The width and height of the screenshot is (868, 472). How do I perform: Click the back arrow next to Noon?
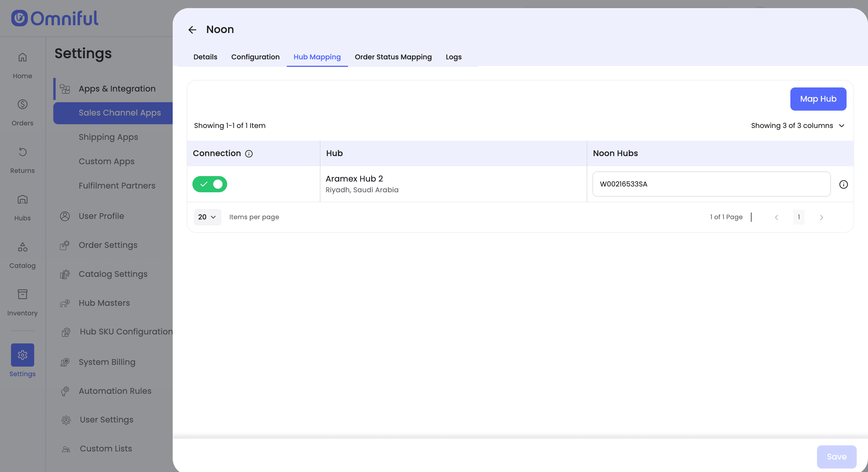coord(192,30)
